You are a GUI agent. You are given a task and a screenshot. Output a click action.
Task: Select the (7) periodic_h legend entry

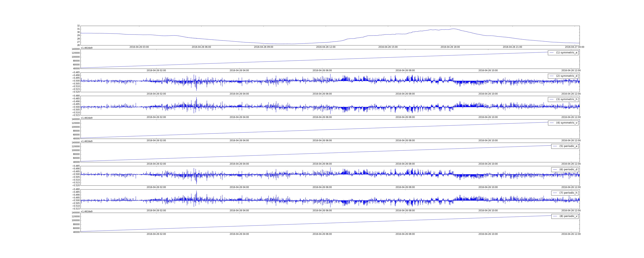pyautogui.click(x=568, y=193)
